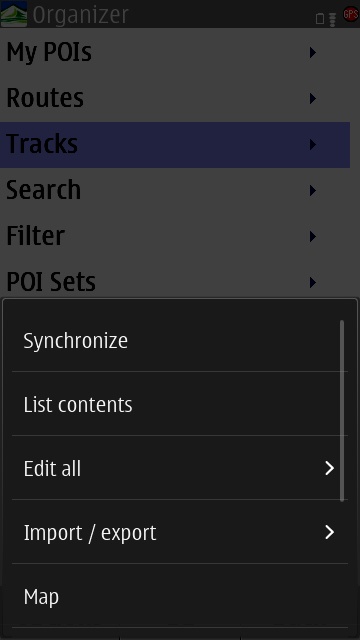Select the highlighted Tracks item

(175, 144)
